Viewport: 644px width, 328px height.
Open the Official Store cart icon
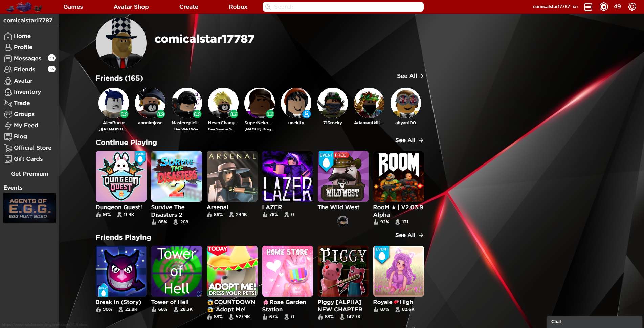tap(8, 148)
